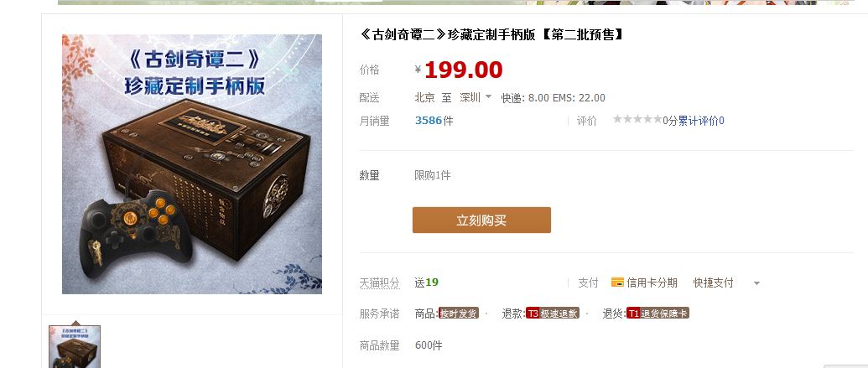
Task: Click the 立刻购买 buy now button
Action: pyautogui.click(x=481, y=220)
